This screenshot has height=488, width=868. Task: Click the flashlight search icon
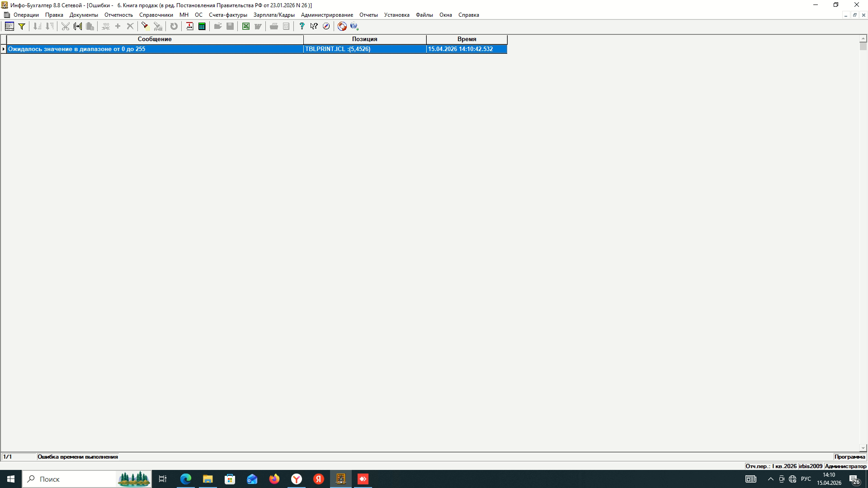145,26
